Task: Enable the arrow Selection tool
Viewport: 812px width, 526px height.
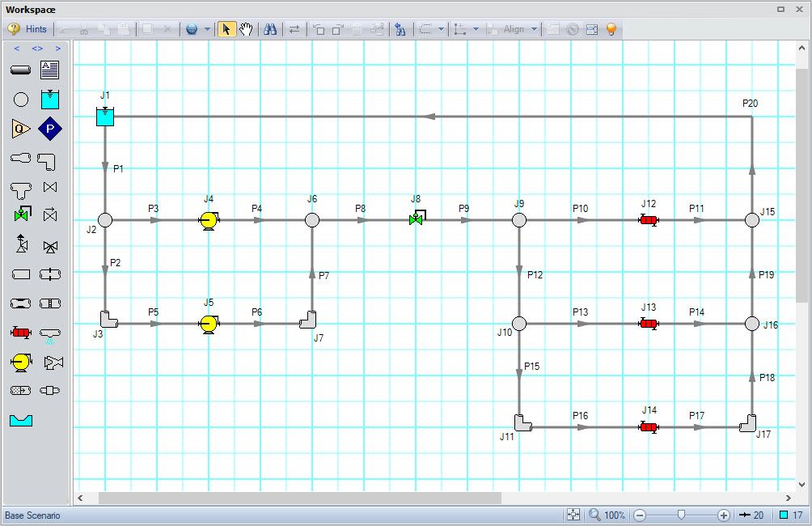Action: tap(226, 29)
